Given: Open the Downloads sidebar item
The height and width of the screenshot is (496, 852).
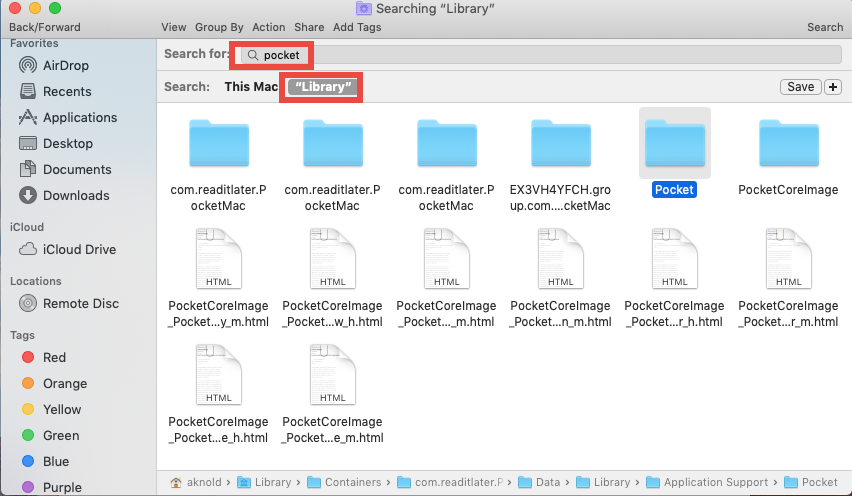Looking at the screenshot, I should click(64, 196).
